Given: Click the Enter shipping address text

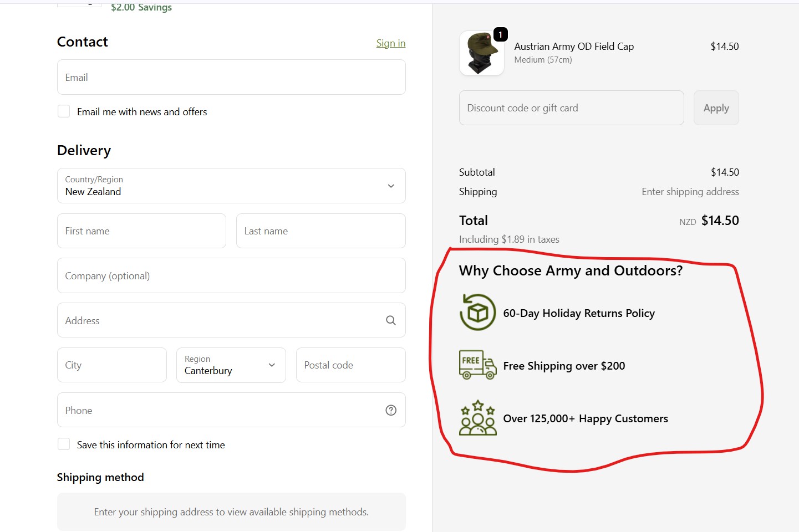Looking at the screenshot, I should [x=690, y=192].
